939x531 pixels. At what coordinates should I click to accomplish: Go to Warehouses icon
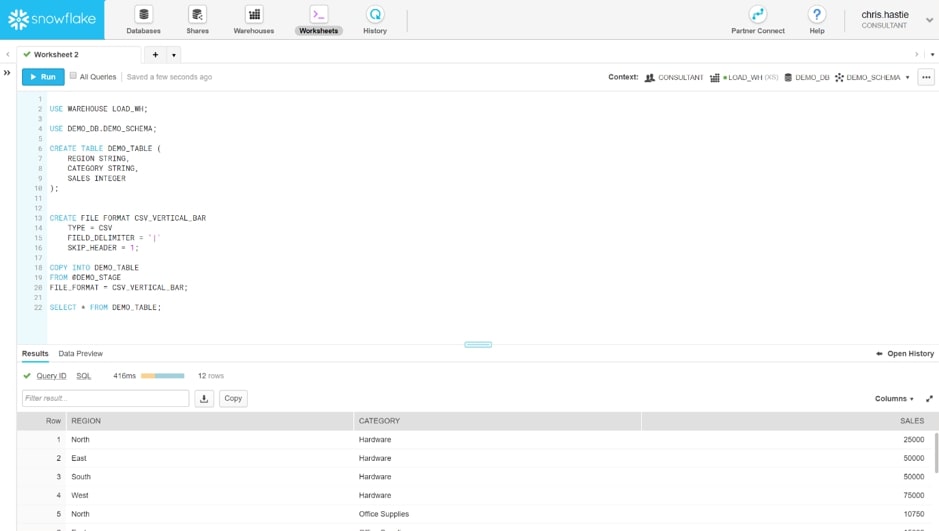click(x=254, y=15)
